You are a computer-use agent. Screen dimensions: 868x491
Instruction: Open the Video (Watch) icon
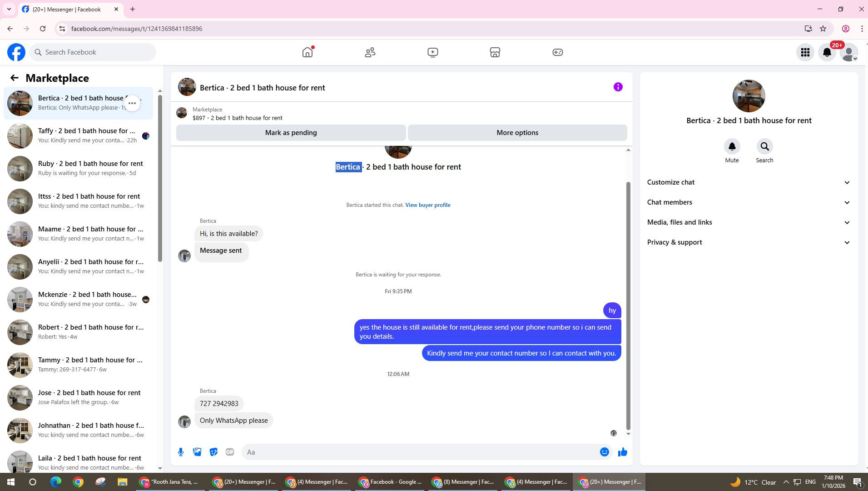coord(433,52)
